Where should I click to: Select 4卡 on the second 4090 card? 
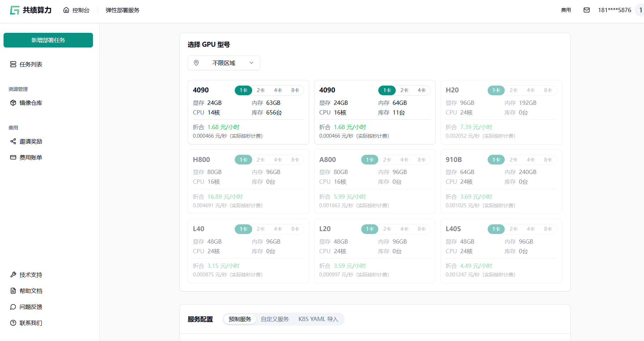click(421, 90)
